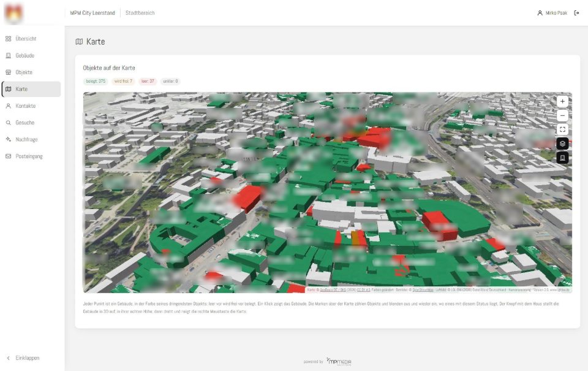Viewport: 588px width, 371px height.
Task: Click the MPM City Leerstand title
Action: coord(92,13)
